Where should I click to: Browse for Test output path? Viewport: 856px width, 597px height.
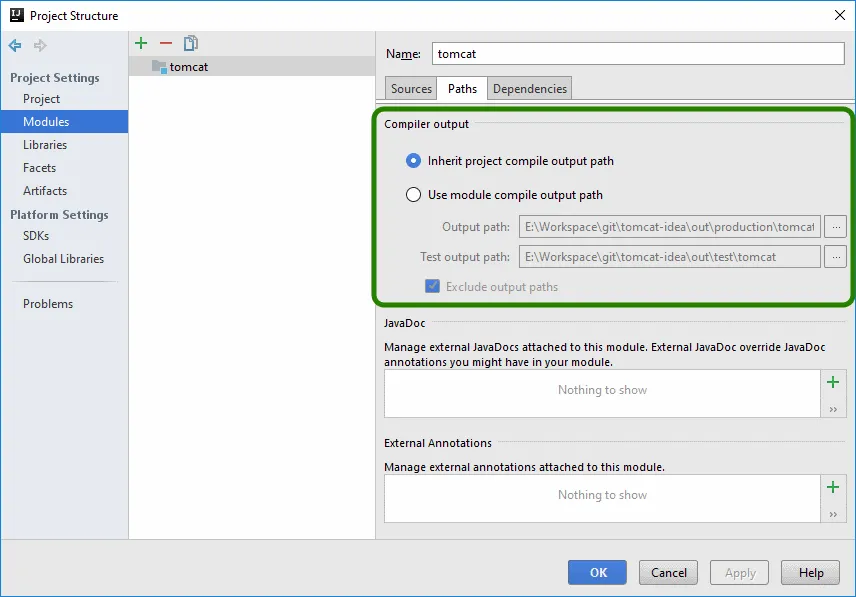[x=835, y=256]
